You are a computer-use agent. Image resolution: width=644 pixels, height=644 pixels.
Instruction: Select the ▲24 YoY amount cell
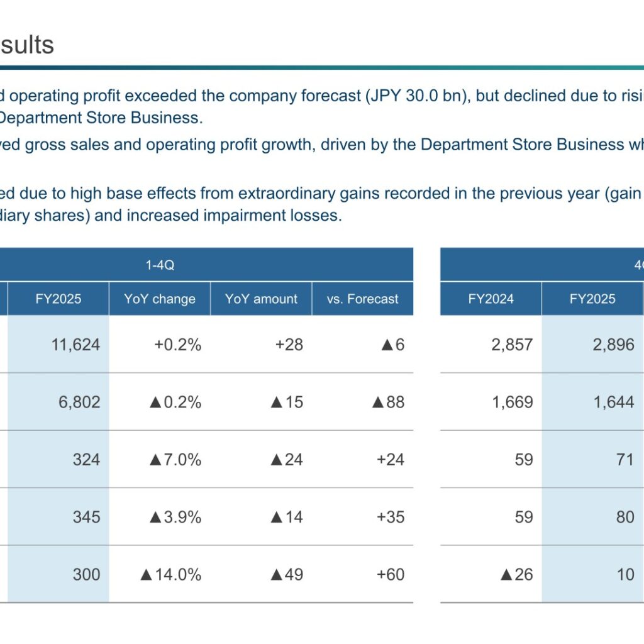pos(287,460)
